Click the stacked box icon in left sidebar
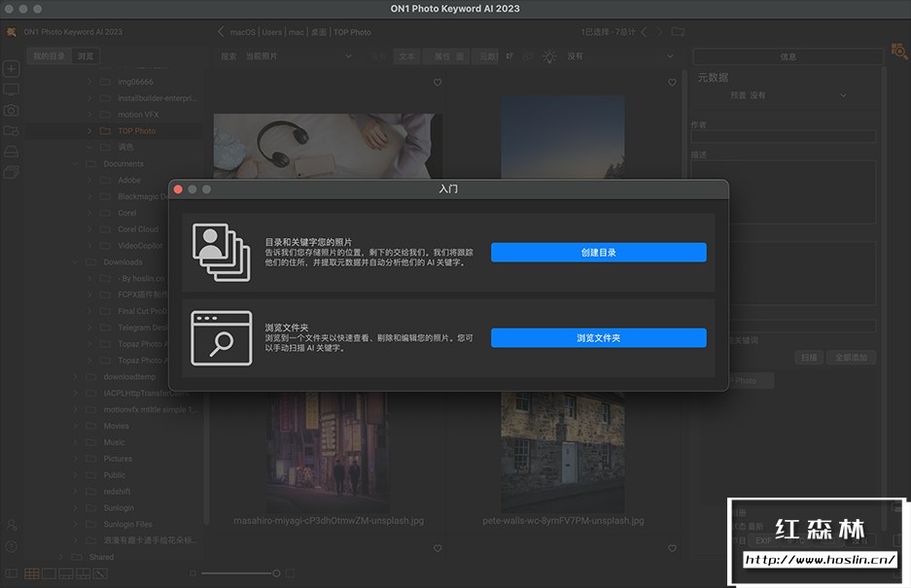The height and width of the screenshot is (588, 911). pos(11,172)
